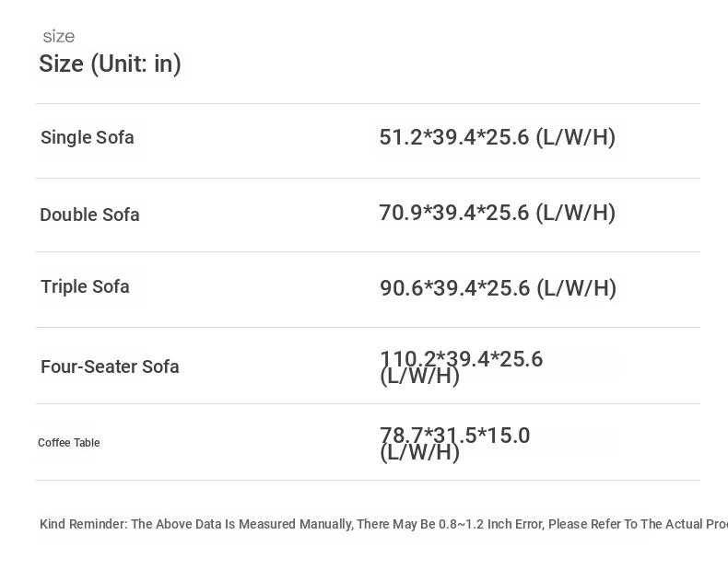728x570 pixels.
Task: Click the Double Sofa row label
Action: (x=89, y=215)
